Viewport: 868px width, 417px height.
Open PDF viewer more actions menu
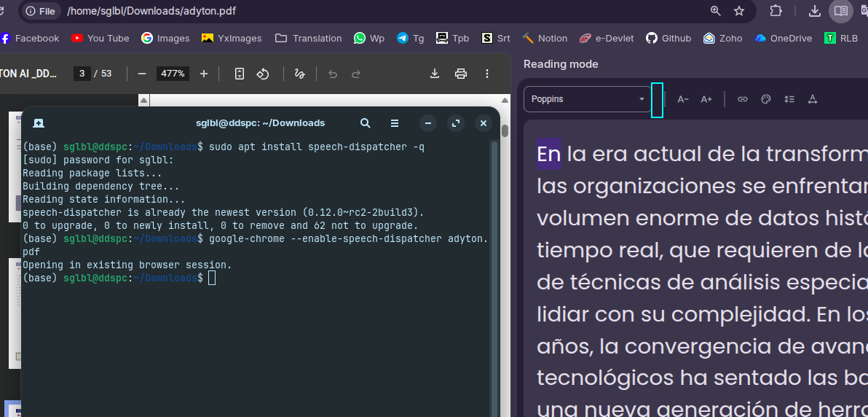click(x=486, y=74)
